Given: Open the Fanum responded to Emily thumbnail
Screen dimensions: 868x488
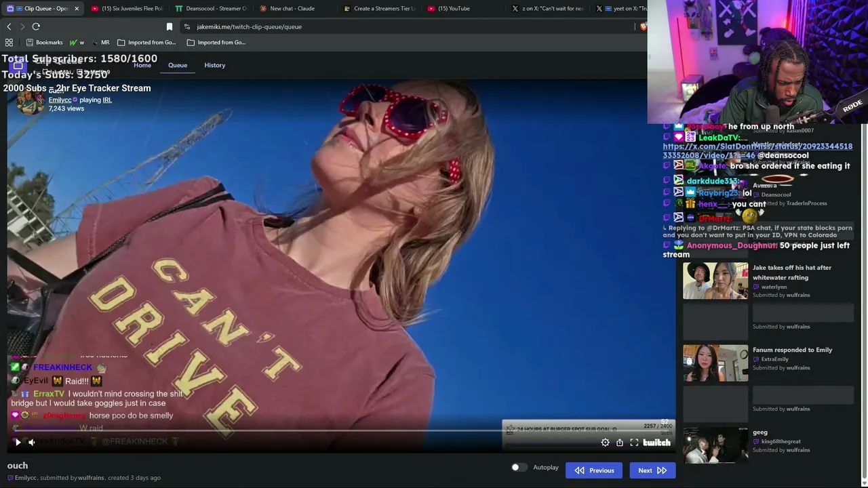Looking at the screenshot, I should click(x=715, y=363).
